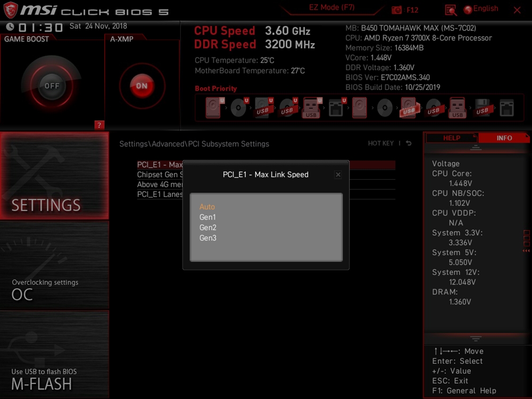
Task: Click the system time 01:30
Action: pos(41,27)
